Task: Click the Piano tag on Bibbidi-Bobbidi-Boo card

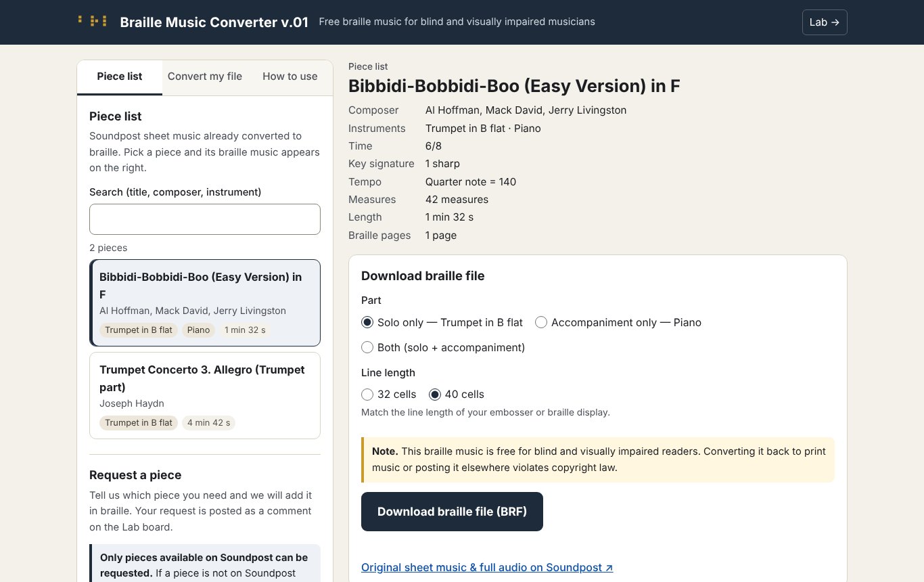Action: [x=198, y=330]
